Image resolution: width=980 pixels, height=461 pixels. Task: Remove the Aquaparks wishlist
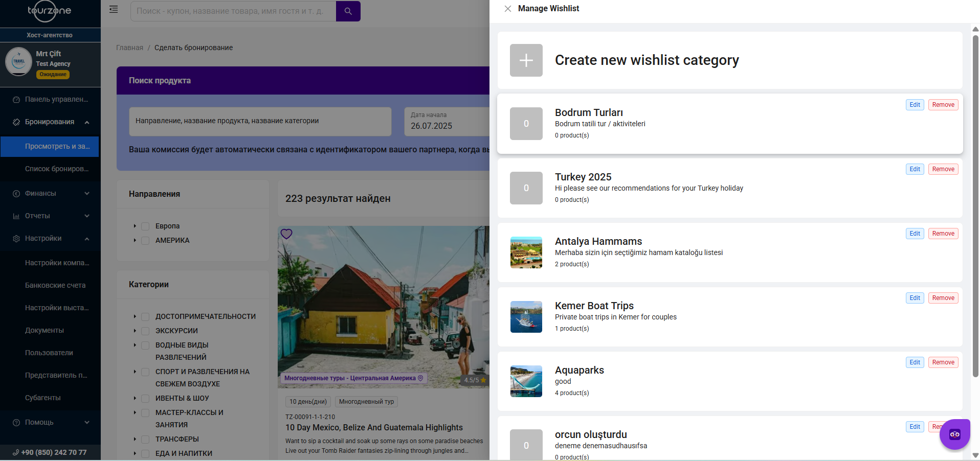click(x=943, y=362)
